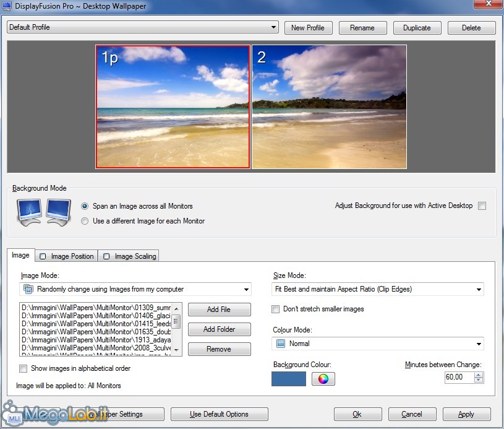This screenshot has width=504, height=429.
Task: Click the blue Background Colour swatch
Action: [x=289, y=379]
